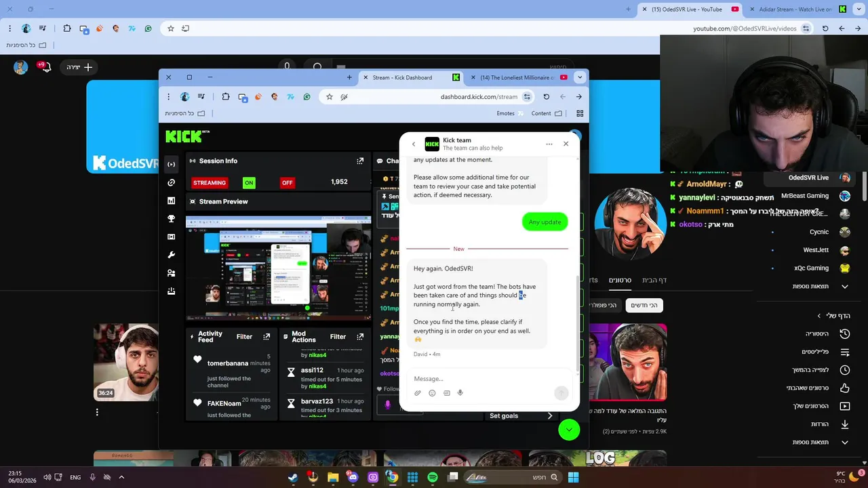Open the clips/video icon in Kick sidebar

pyautogui.click(x=171, y=237)
